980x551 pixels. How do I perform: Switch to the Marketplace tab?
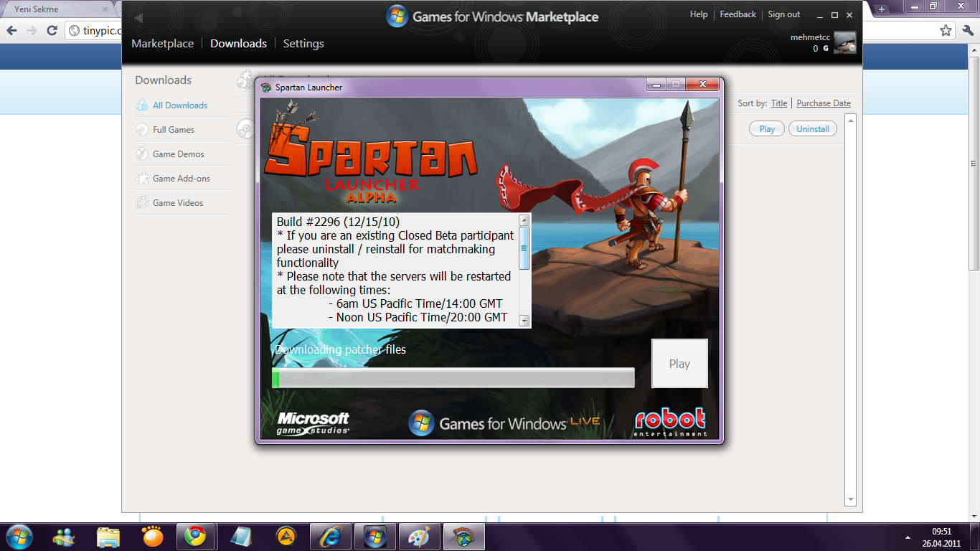pyautogui.click(x=163, y=44)
